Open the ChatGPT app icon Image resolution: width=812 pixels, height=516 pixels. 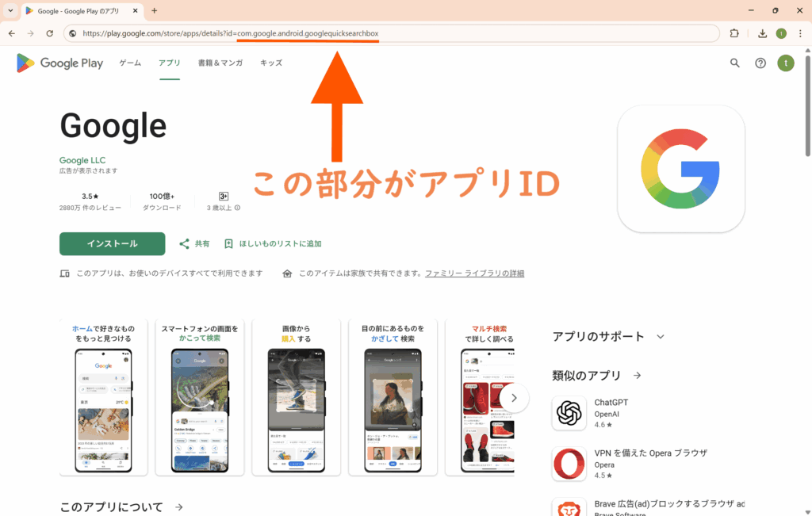point(569,413)
